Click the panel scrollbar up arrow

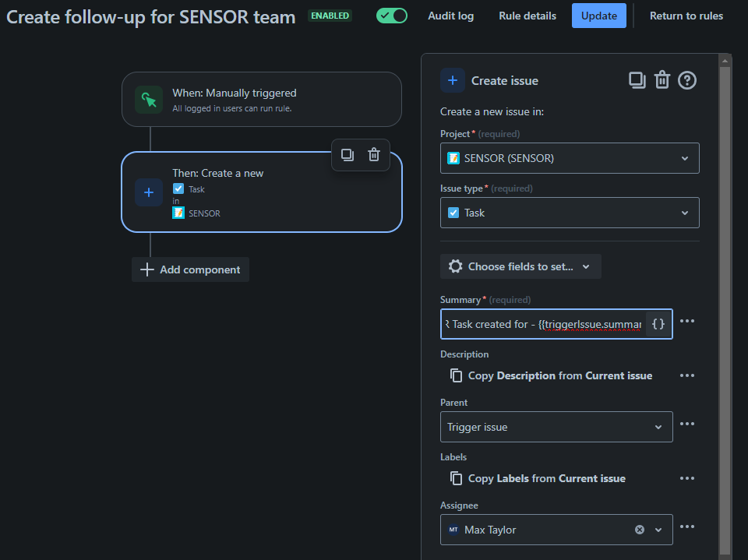(x=725, y=61)
